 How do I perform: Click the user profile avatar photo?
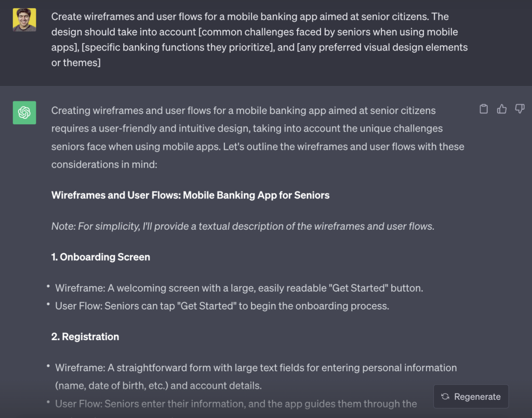[x=24, y=20]
